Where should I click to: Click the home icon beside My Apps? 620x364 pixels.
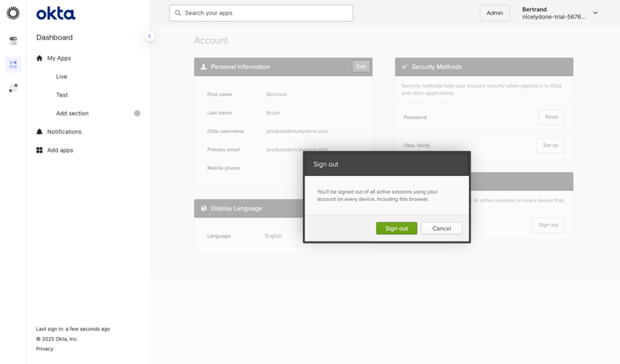40,58
